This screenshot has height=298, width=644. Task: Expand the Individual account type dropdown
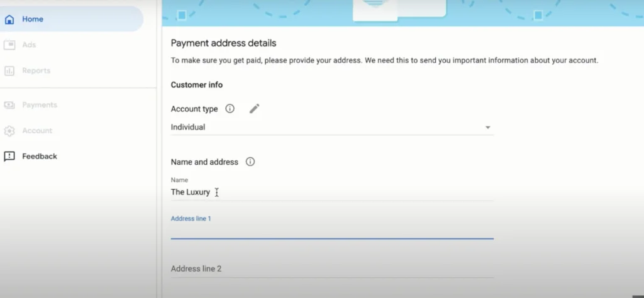pyautogui.click(x=332, y=127)
